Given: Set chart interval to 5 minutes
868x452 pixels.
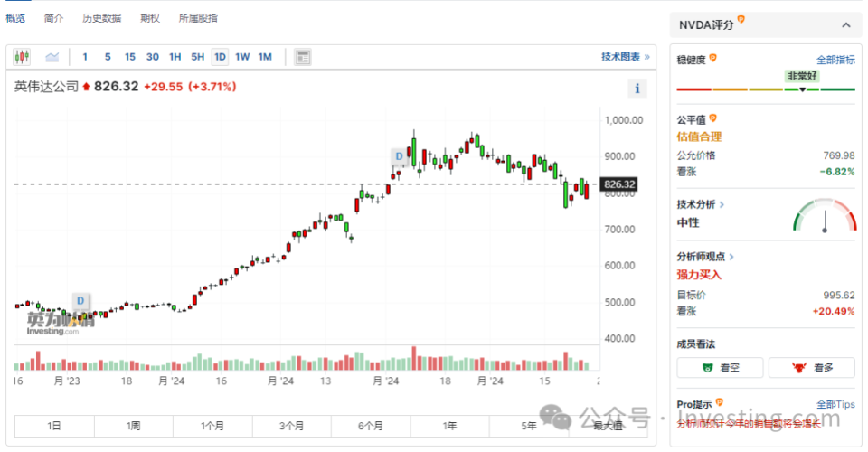Looking at the screenshot, I should [108, 57].
